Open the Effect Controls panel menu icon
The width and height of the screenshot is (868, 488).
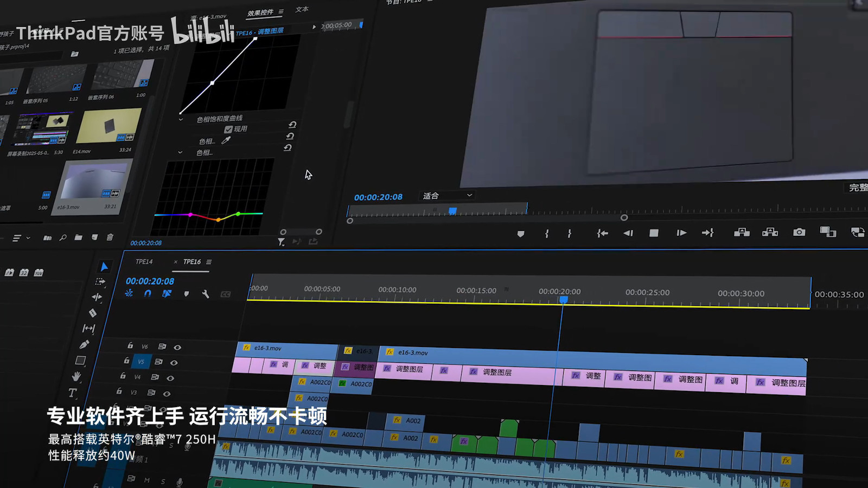tap(281, 11)
